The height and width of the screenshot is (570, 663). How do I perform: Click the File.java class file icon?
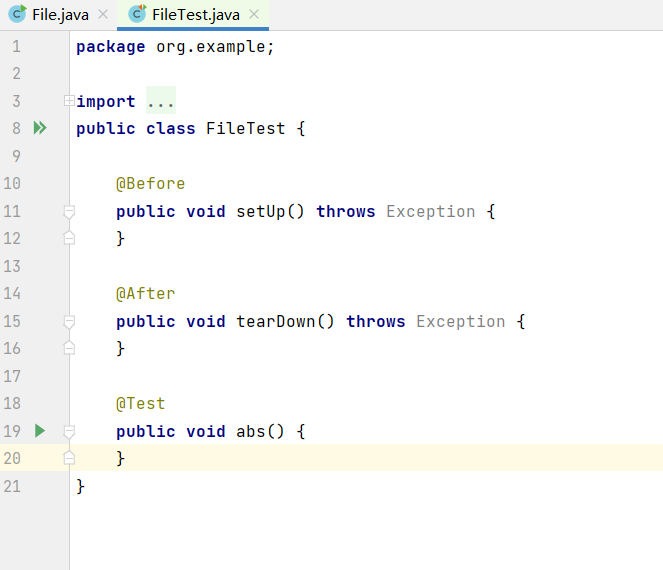[x=18, y=14]
